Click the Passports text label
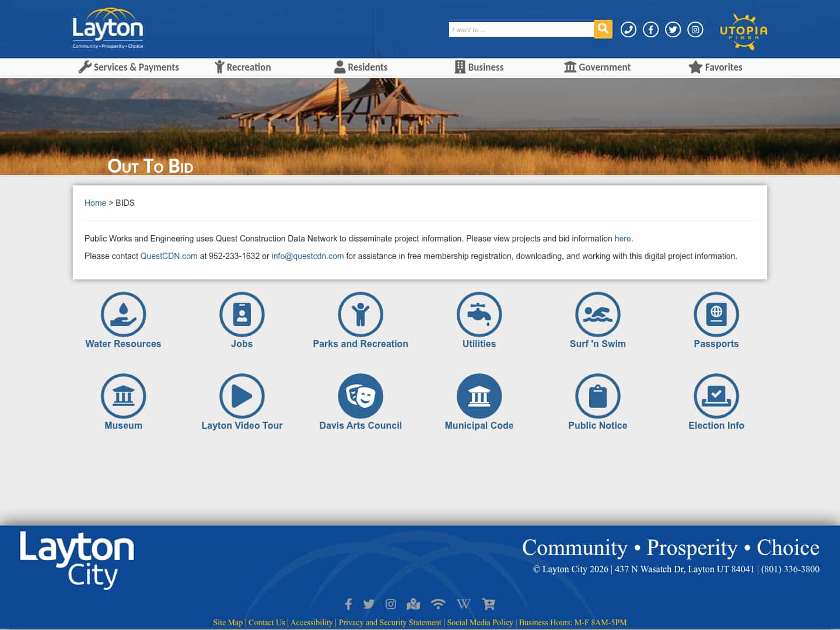 tap(716, 344)
